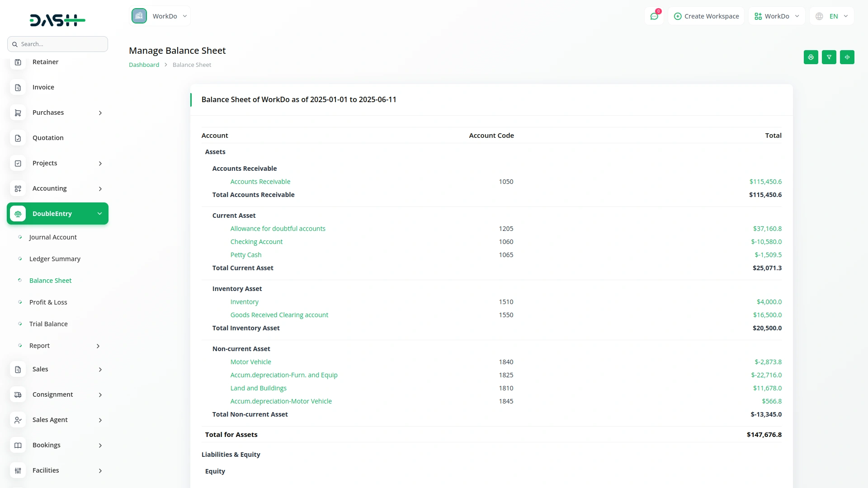
Task: Click the print balance sheet icon
Action: [811, 57]
